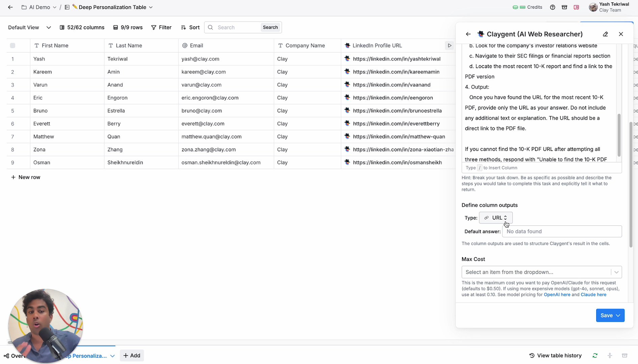Go back from the Claygent panel
This screenshot has height=364, width=638.
coord(468,34)
